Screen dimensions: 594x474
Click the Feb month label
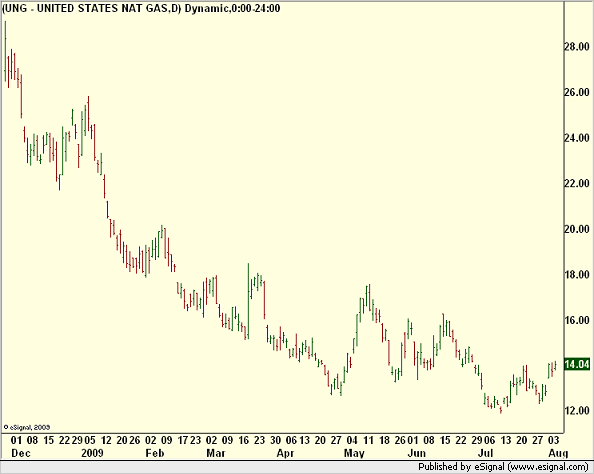click(155, 453)
